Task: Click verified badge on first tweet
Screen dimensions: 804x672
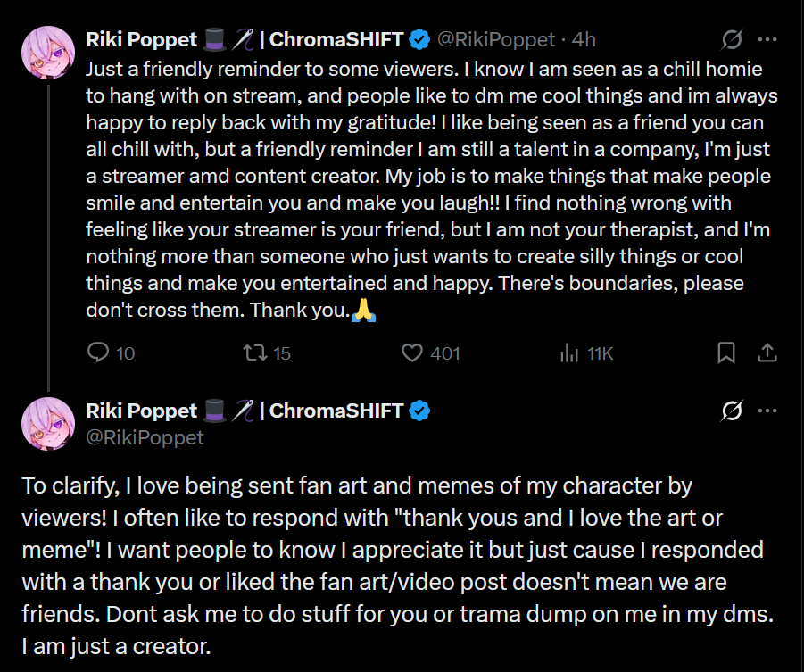Action: 420,40
